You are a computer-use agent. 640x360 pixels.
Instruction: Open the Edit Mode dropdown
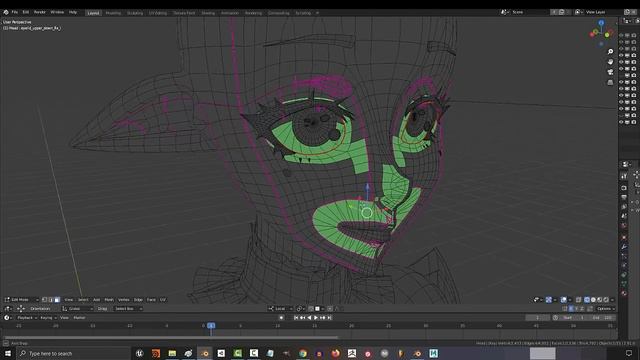[x=21, y=300]
